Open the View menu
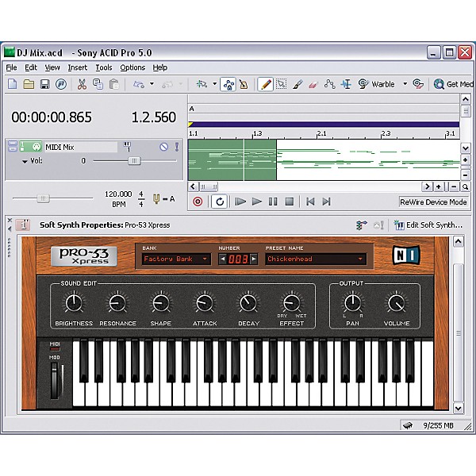The width and height of the screenshot is (476, 476). 52,67
